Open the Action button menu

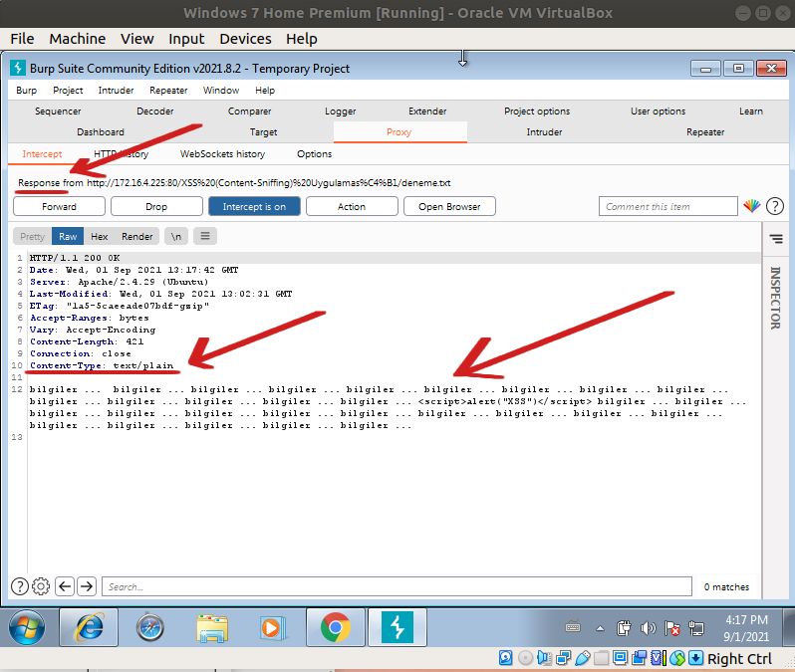coord(352,206)
